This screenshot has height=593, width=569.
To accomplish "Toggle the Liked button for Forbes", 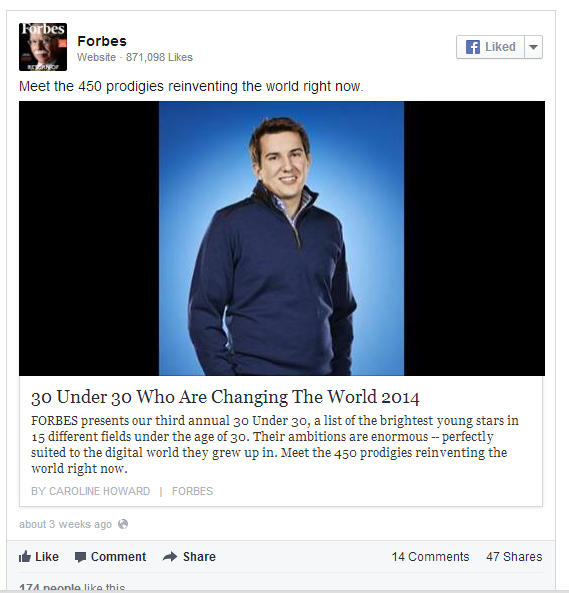I will [x=490, y=47].
